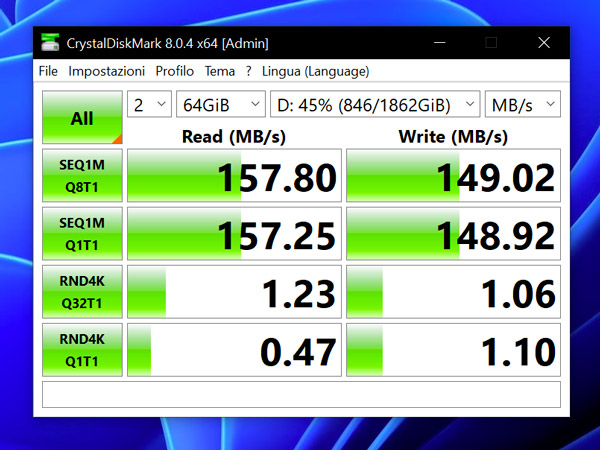Click the 148.92 write result
The width and height of the screenshot is (600, 450).
click(453, 234)
